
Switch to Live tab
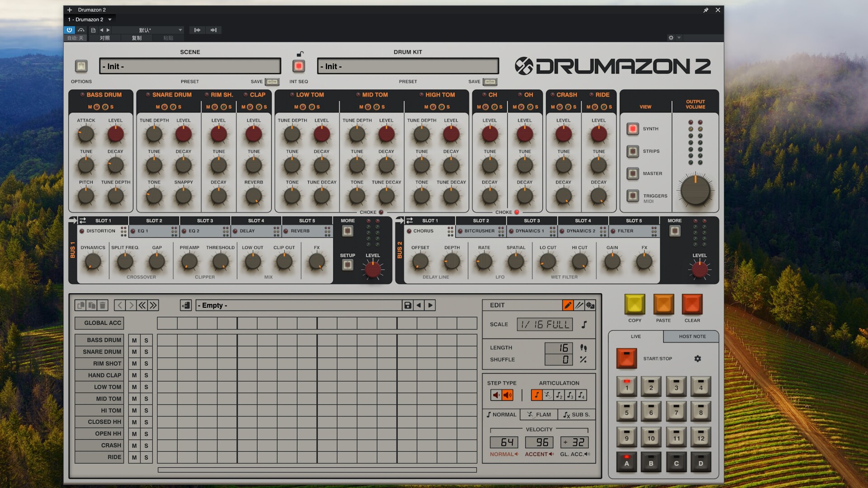coord(636,337)
